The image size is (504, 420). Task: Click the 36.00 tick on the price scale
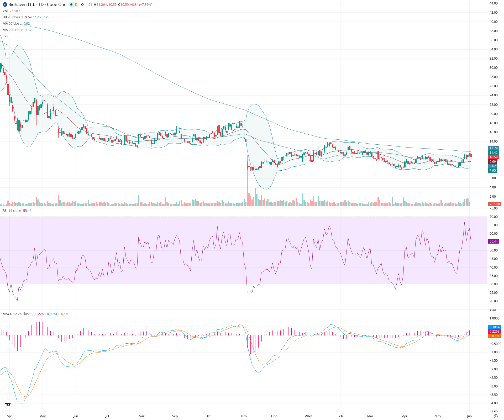(x=493, y=40)
